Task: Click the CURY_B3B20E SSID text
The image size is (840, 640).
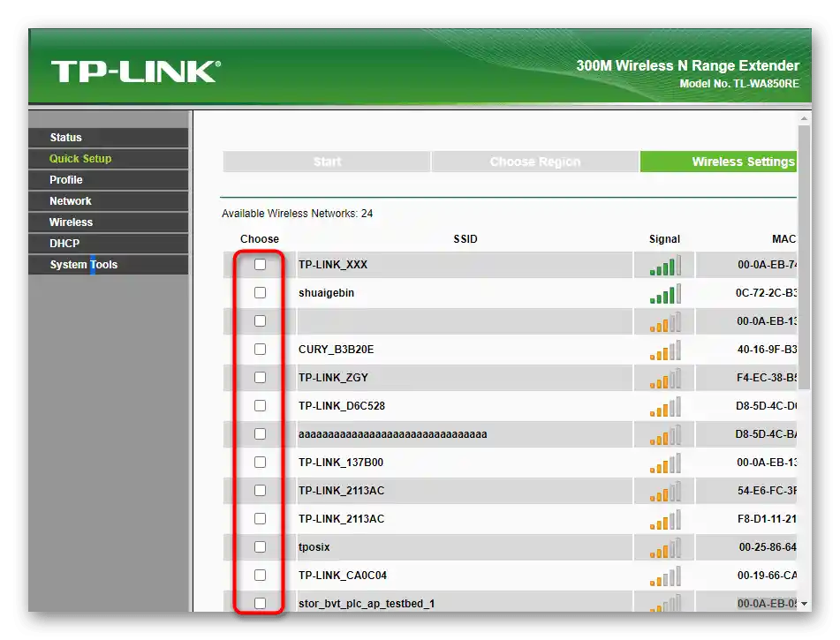Action: tap(336, 350)
